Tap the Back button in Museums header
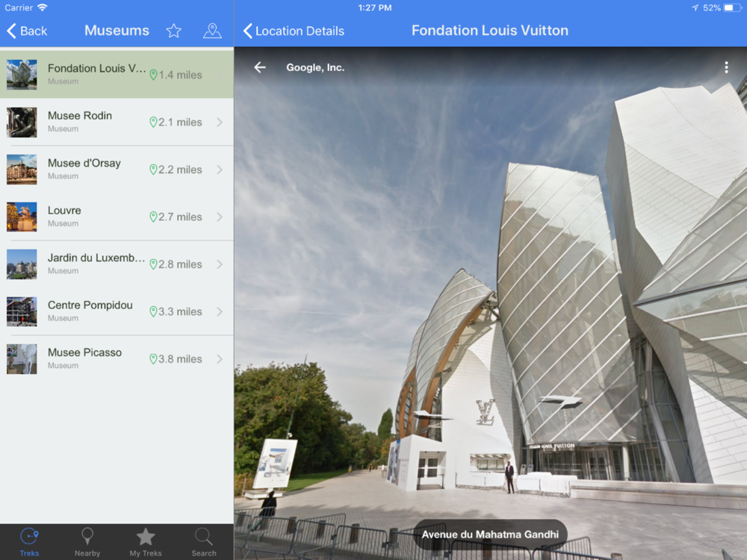Image resolution: width=747 pixels, height=560 pixels. [27, 31]
